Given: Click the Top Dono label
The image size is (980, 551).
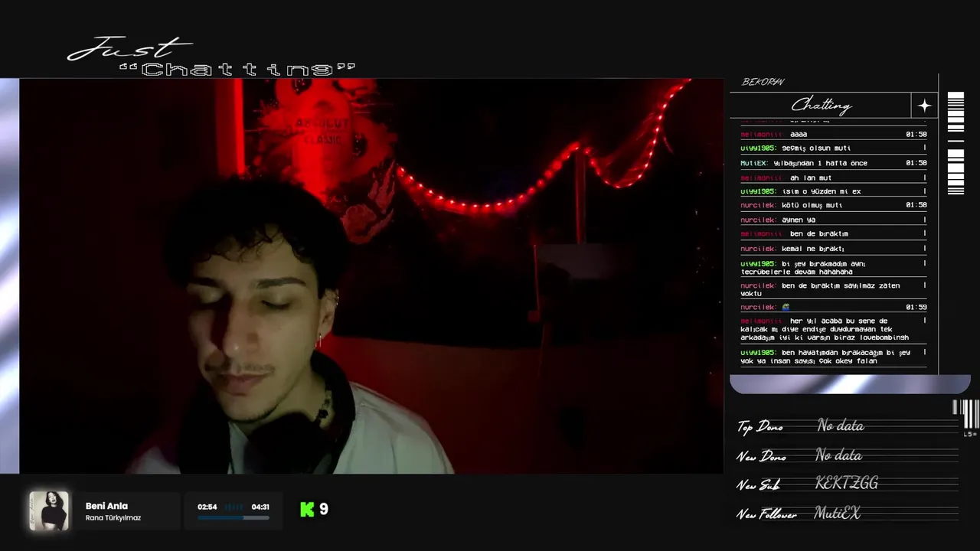Looking at the screenshot, I should point(759,427).
